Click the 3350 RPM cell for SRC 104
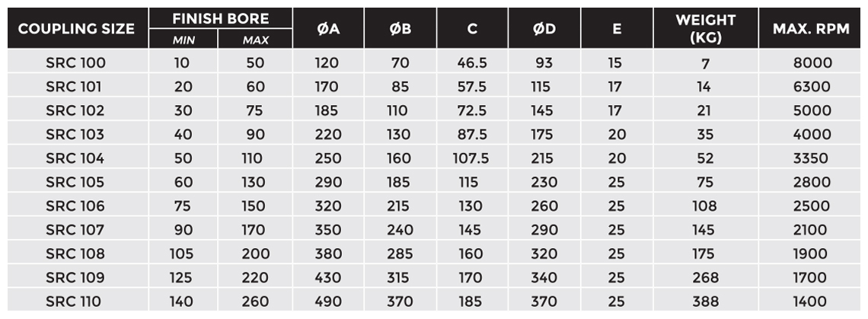This screenshot has width=868, height=319. [x=812, y=158]
